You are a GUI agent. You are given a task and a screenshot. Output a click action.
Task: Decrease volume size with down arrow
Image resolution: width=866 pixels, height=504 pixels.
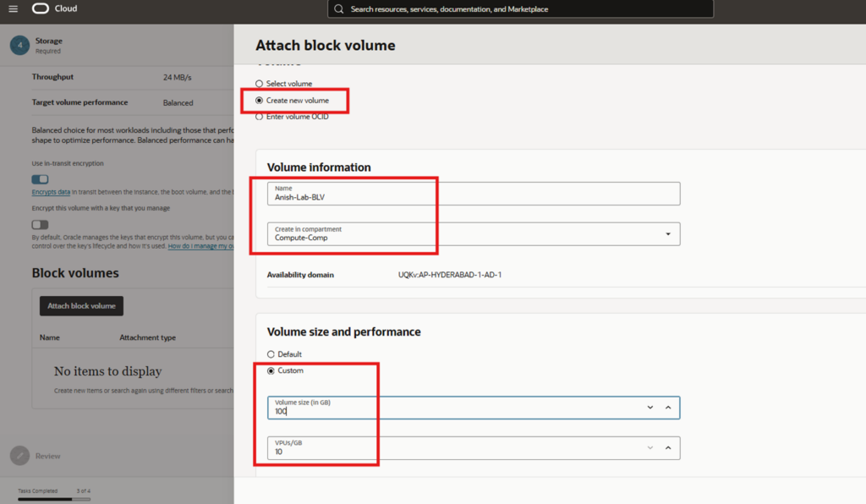[649, 408]
